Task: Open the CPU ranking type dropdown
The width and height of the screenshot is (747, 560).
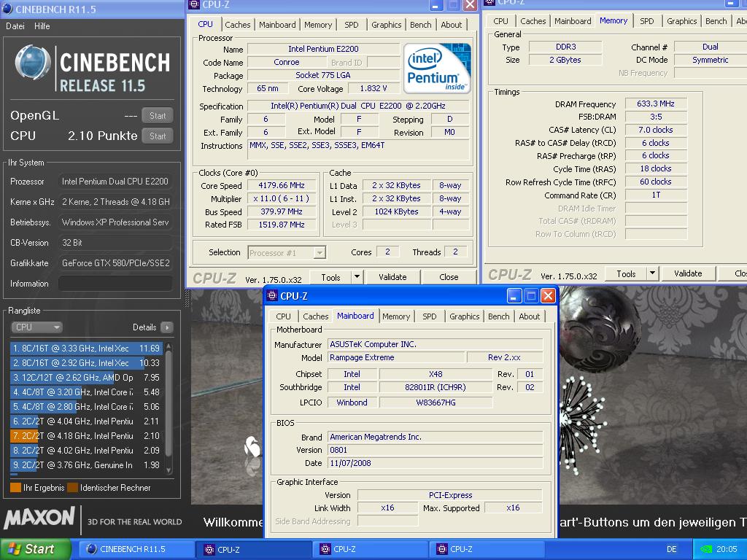Action: [36, 327]
